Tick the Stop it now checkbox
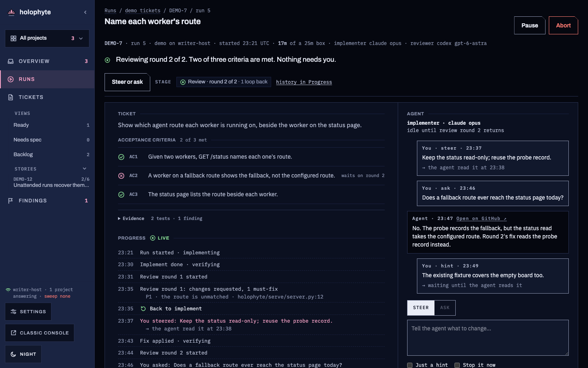588x368 pixels. pyautogui.click(x=457, y=365)
